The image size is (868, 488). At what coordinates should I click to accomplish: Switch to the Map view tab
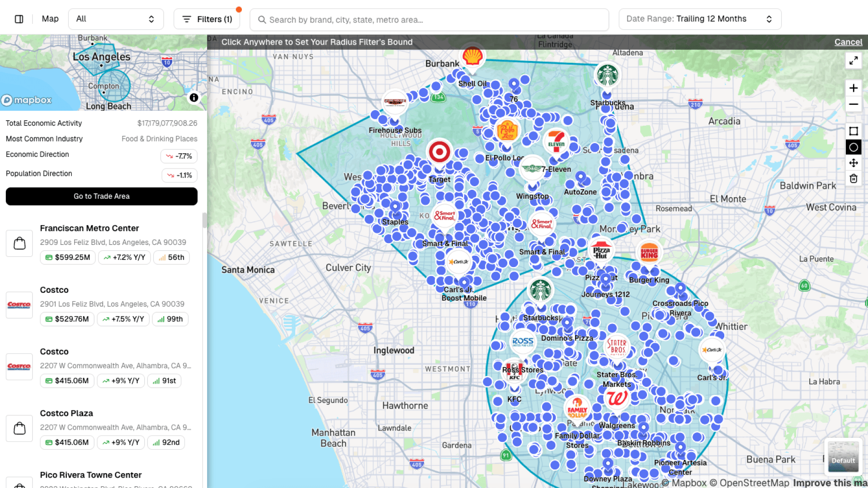(50, 19)
